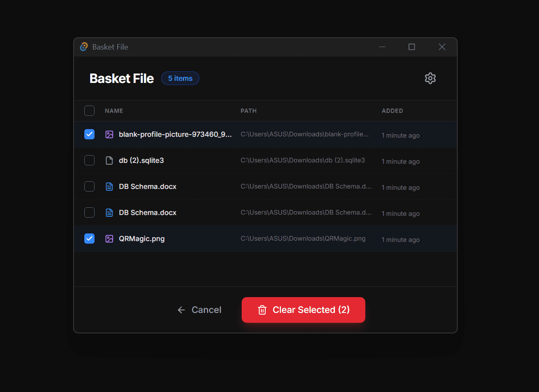Viewport: 539px width, 392px height.
Task: Click the ADDED column header
Action: point(392,111)
